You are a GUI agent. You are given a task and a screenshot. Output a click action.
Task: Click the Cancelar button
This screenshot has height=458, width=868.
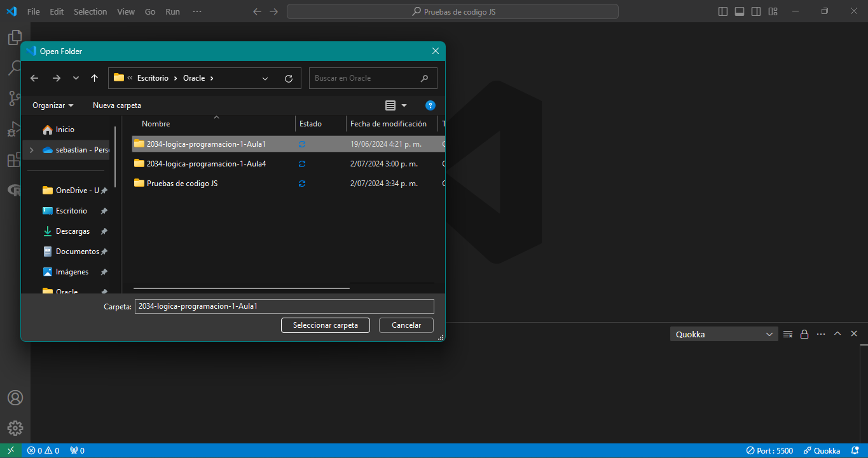[406, 325]
